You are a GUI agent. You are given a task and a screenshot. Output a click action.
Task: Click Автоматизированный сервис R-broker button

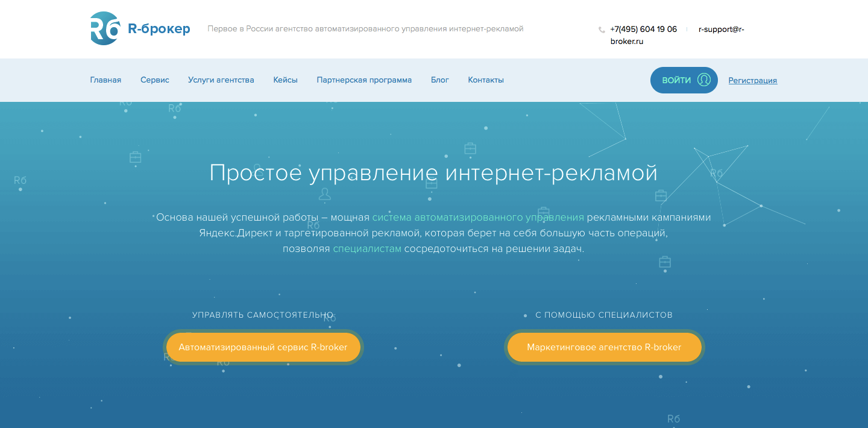(263, 347)
